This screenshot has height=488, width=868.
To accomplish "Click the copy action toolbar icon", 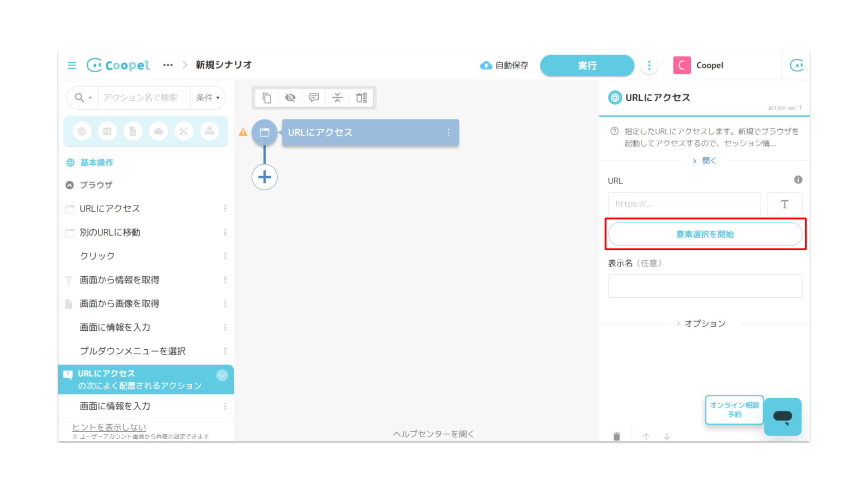I will [267, 98].
